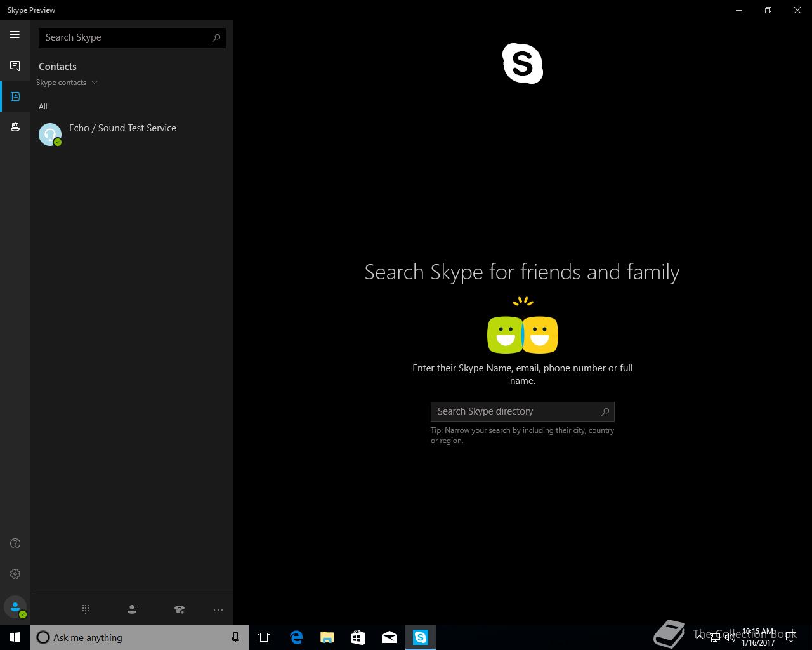Click into Search Skype directory field
The image size is (812, 650).
click(x=523, y=412)
